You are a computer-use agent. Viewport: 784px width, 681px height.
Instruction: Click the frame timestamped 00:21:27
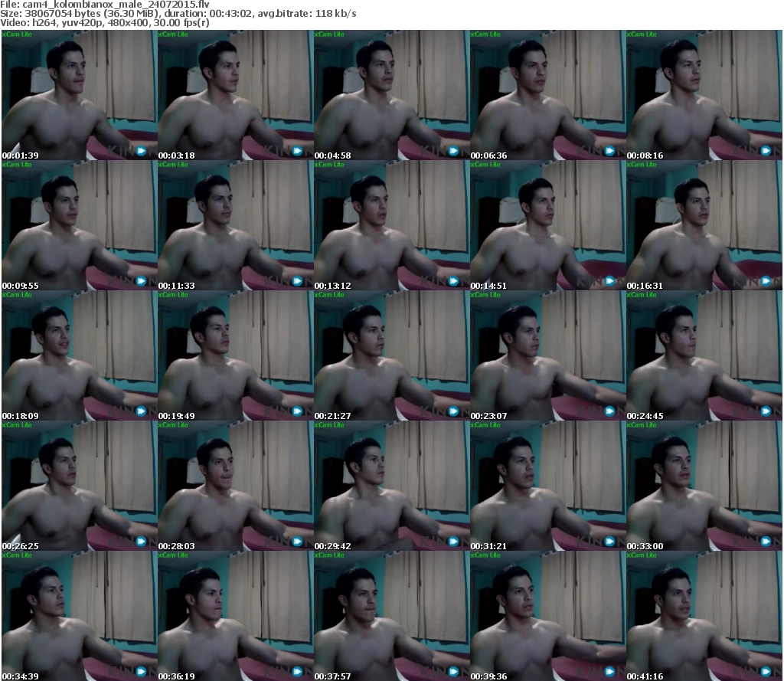pyautogui.click(x=391, y=355)
